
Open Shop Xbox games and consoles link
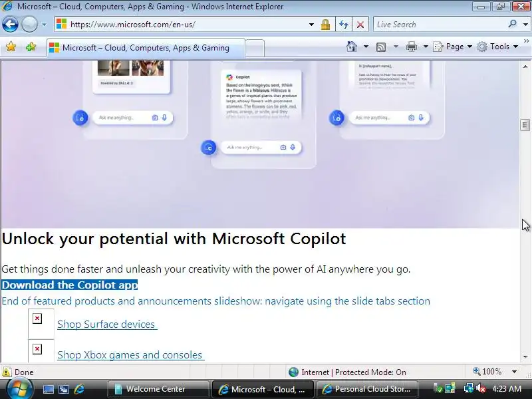click(x=131, y=354)
